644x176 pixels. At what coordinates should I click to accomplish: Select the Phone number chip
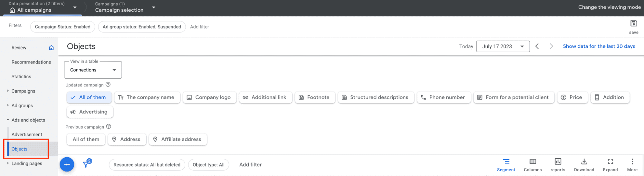point(444,97)
